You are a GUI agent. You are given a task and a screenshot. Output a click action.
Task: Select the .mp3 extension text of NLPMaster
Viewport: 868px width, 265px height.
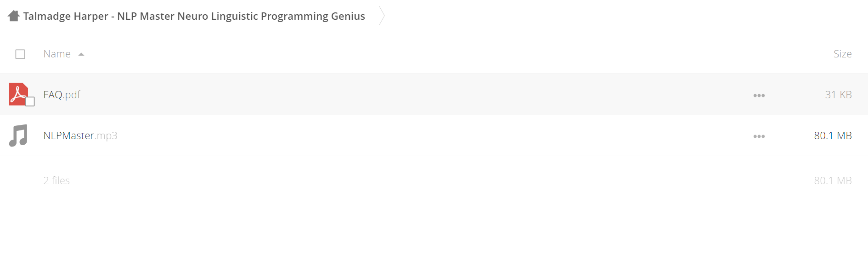(106, 135)
